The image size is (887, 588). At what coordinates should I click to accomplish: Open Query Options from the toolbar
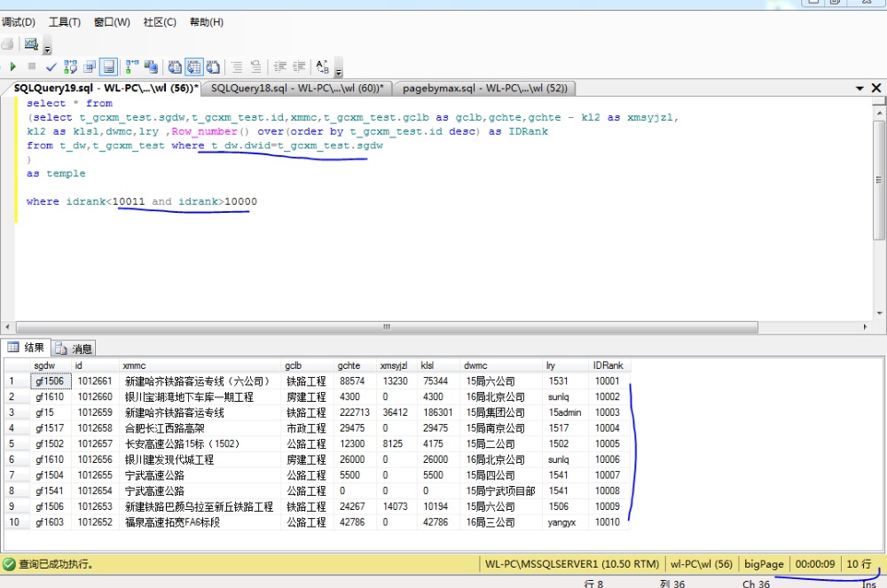[90, 67]
